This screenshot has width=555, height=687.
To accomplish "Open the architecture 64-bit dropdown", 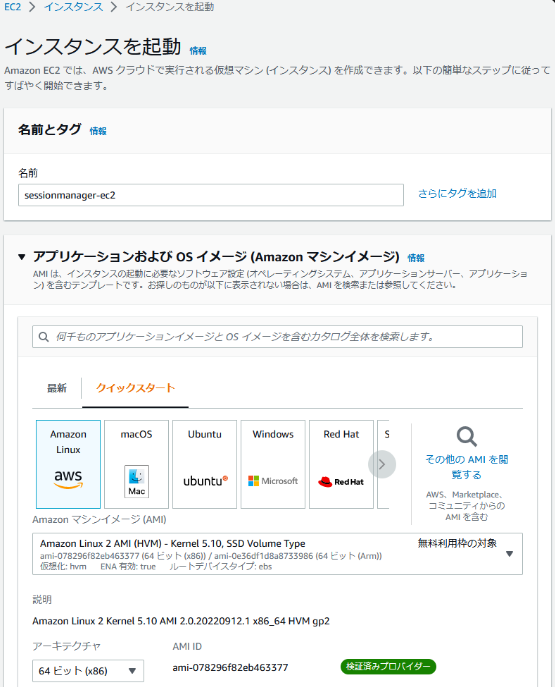I will point(88,671).
